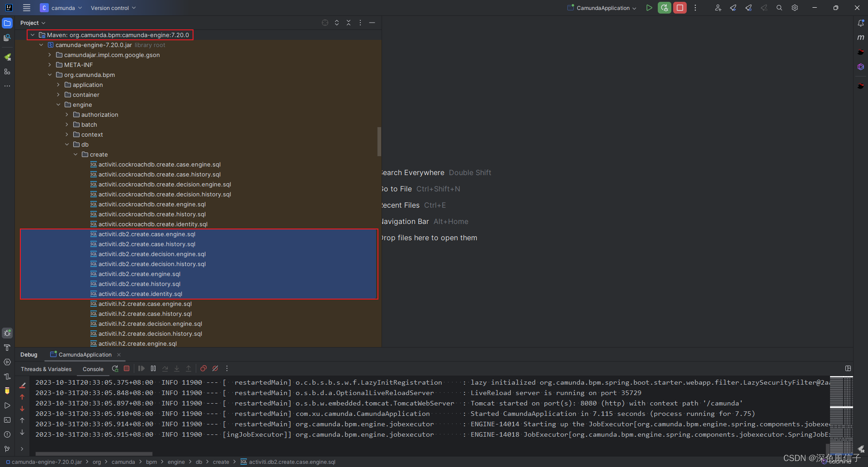Open the Git tool window icon
Viewport: 868px width, 467px height.
click(x=7, y=449)
